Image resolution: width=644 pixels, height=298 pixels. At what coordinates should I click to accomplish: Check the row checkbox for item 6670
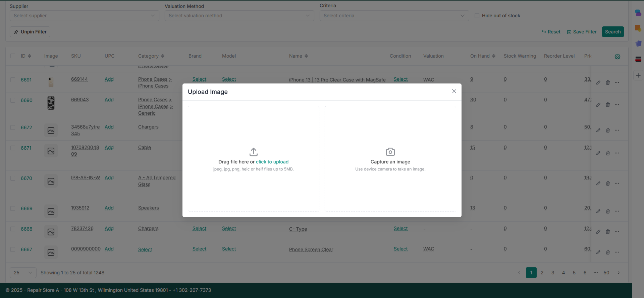click(13, 178)
